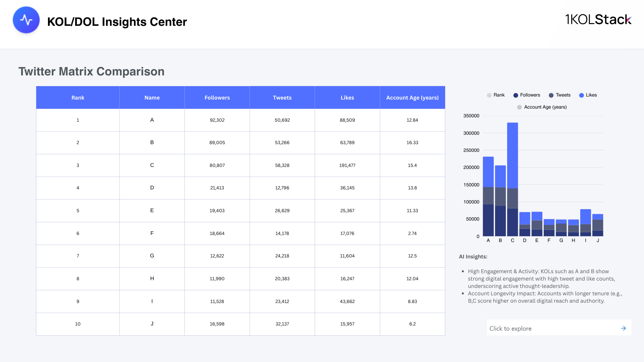Click the Name column header

152,98
